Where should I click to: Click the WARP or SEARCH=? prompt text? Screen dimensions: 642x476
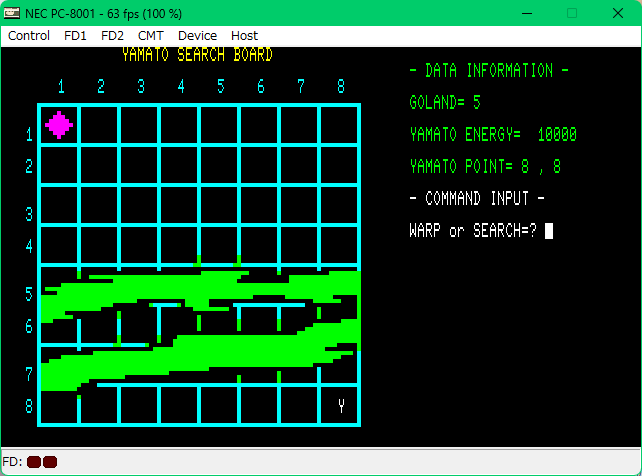pyautogui.click(x=473, y=231)
